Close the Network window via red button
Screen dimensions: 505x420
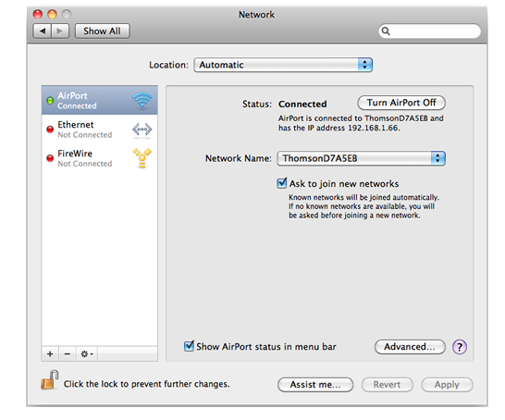tap(38, 14)
